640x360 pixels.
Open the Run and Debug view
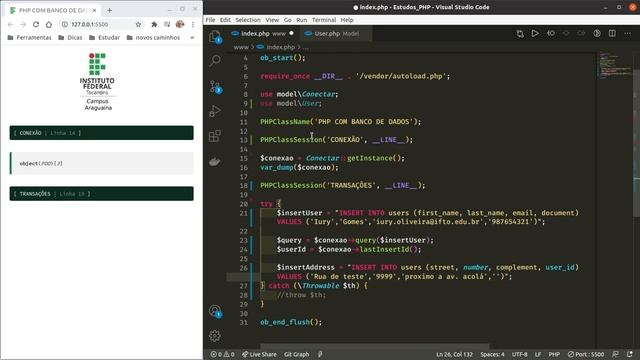[215, 111]
